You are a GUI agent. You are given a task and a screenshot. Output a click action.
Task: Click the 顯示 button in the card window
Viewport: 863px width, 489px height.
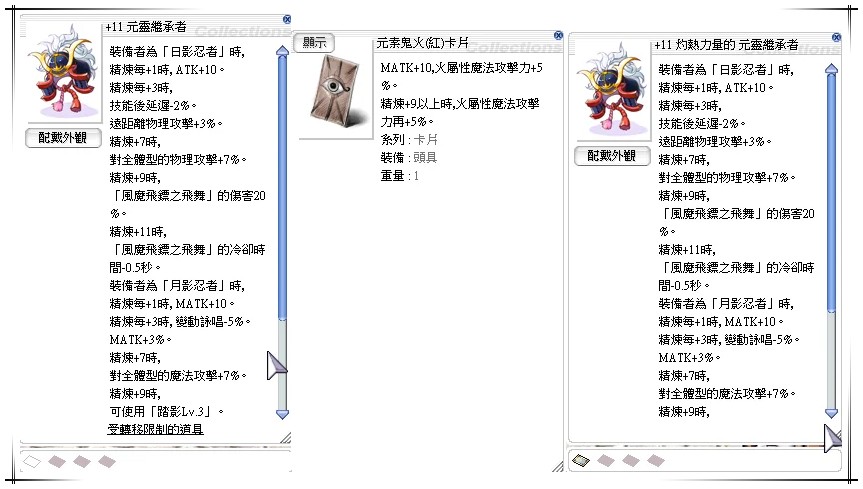point(314,42)
